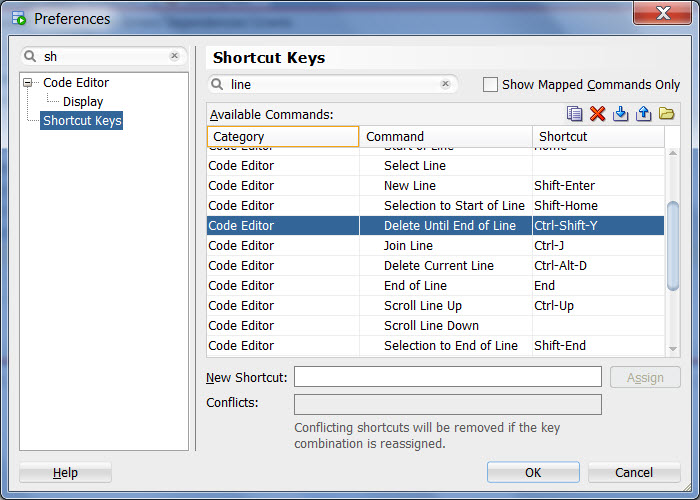
Task: Open Help for preferences
Action: (65, 473)
